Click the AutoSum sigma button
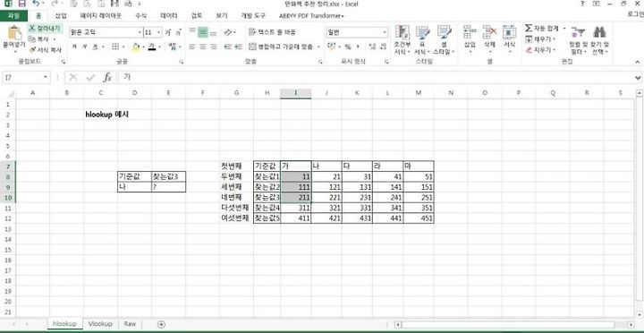Viewport: 644px width, 333px height. [x=529, y=29]
